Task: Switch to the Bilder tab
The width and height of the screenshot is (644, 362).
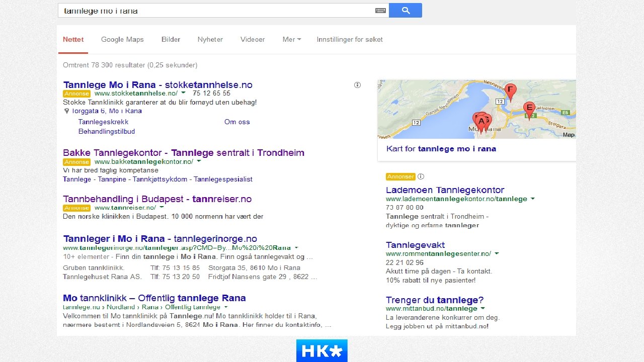Action: pos(171,40)
